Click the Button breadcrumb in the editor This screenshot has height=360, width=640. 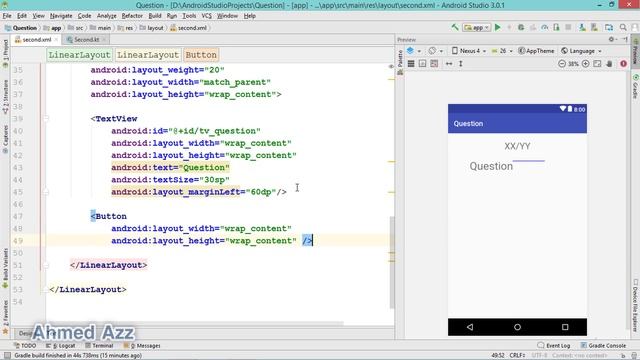201,55
